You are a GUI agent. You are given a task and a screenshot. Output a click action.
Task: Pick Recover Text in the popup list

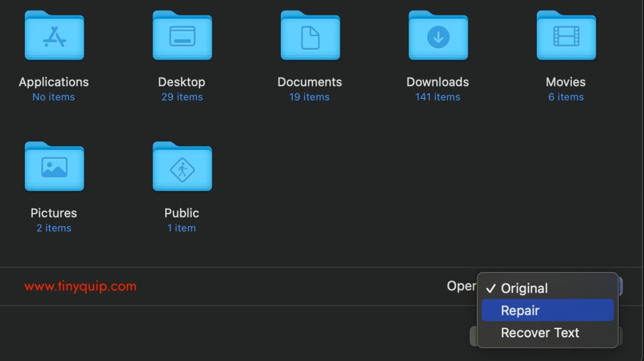tap(547, 333)
